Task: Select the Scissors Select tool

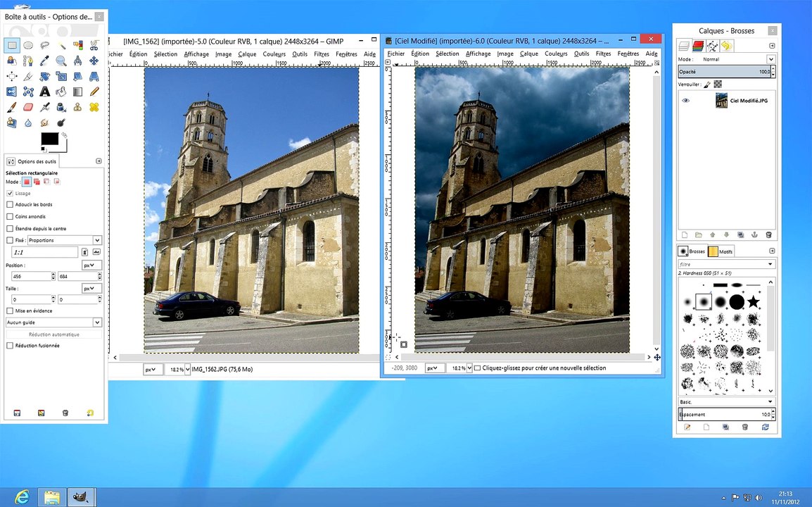Action: click(x=94, y=45)
